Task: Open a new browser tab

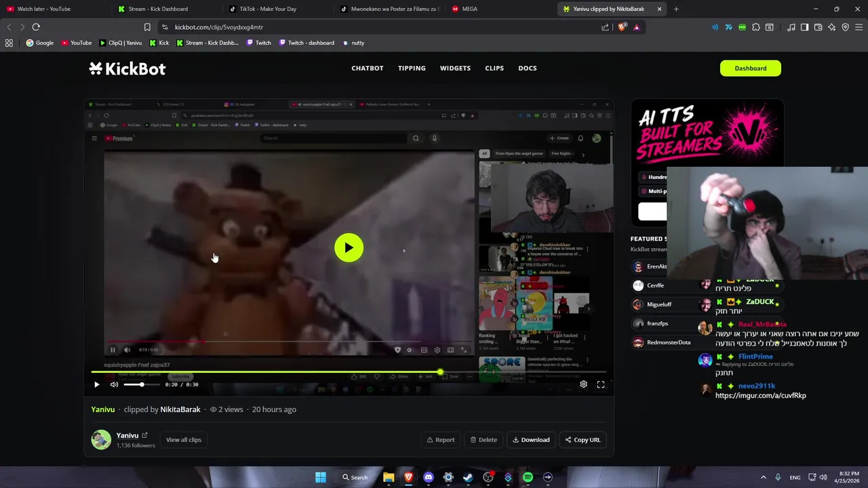Action: (x=676, y=9)
